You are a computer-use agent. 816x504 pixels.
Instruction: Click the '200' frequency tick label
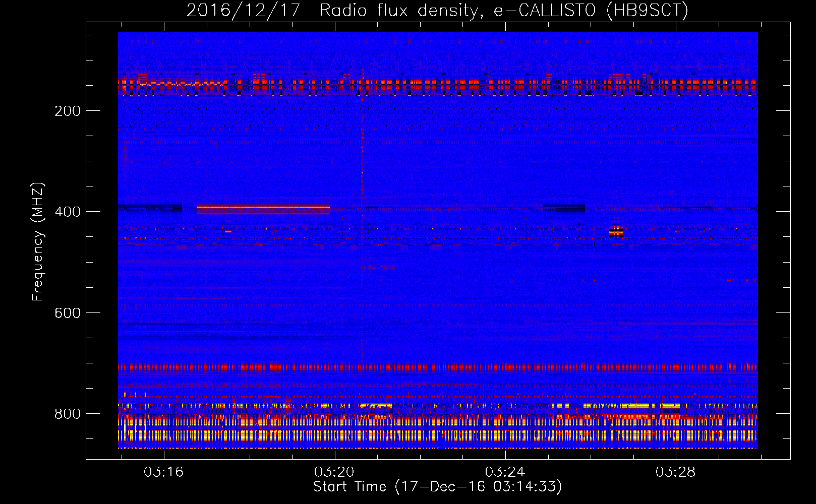click(x=68, y=111)
